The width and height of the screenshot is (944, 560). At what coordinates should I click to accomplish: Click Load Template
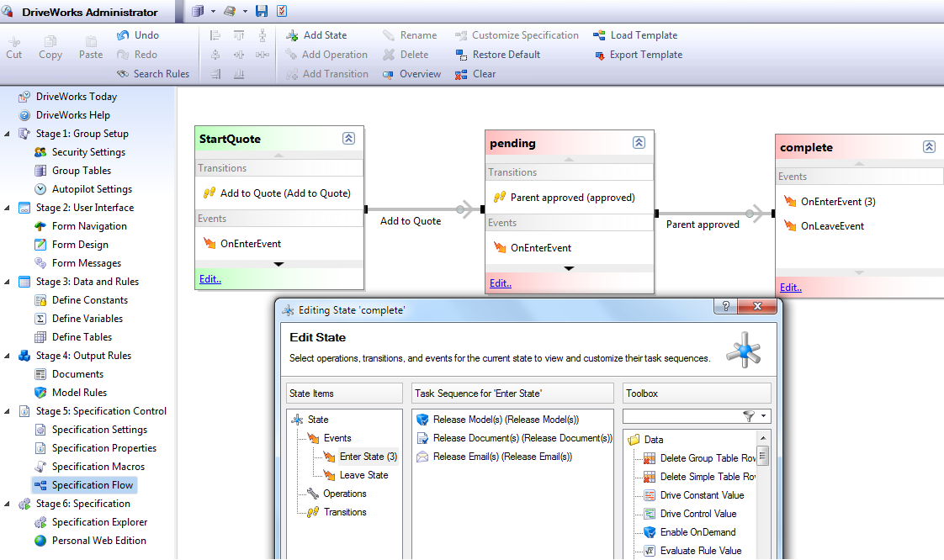pyautogui.click(x=636, y=35)
